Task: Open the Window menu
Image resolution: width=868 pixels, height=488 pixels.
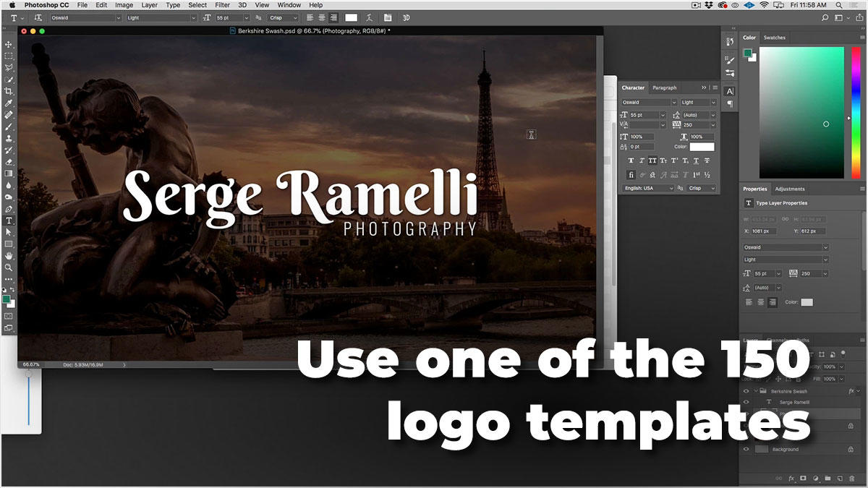Action: point(289,5)
